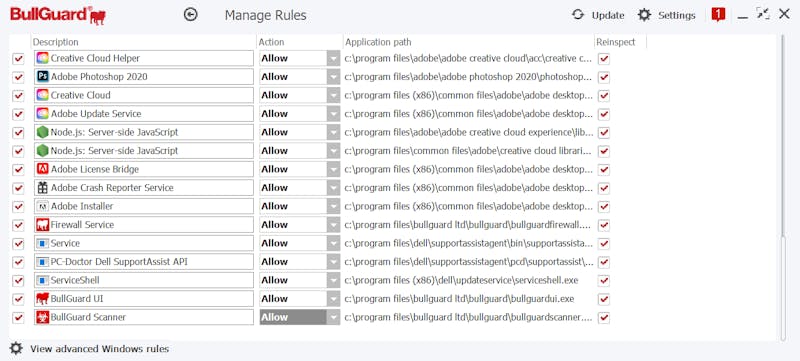
Task: Click the BullGuard Scanner biohazard icon
Action: click(43, 317)
